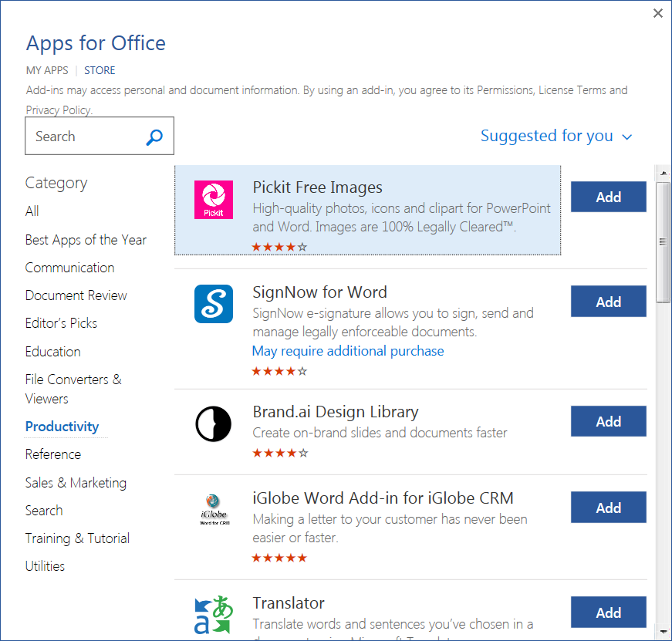Expand the Suggested for you dropdown
The width and height of the screenshot is (672, 641).
[x=555, y=137]
